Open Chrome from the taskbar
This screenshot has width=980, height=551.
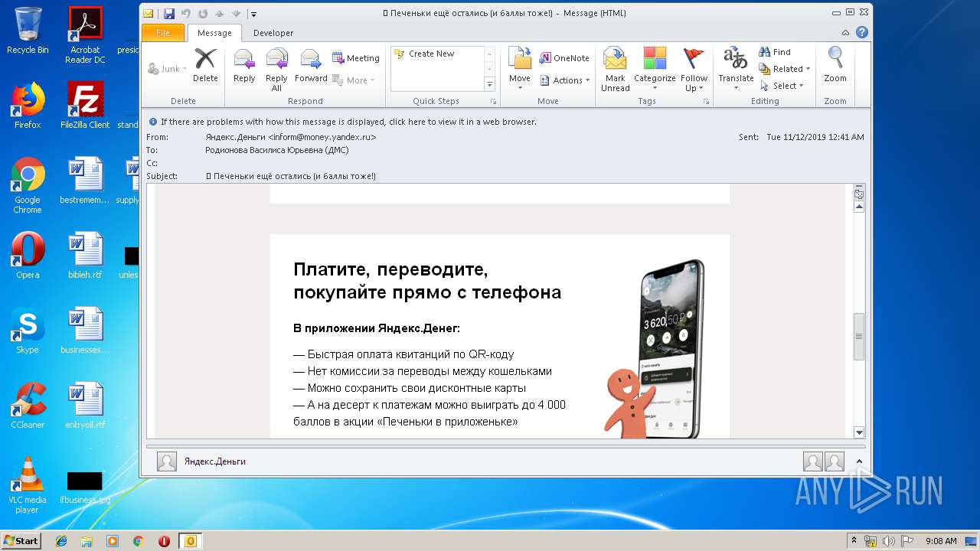(139, 541)
